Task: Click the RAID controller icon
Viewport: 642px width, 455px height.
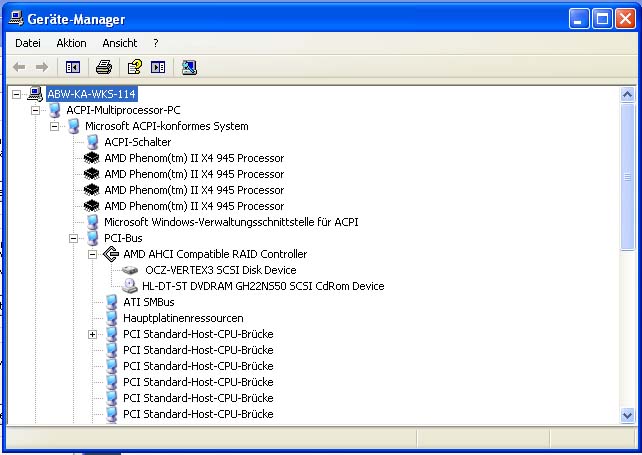Action: click(111, 254)
